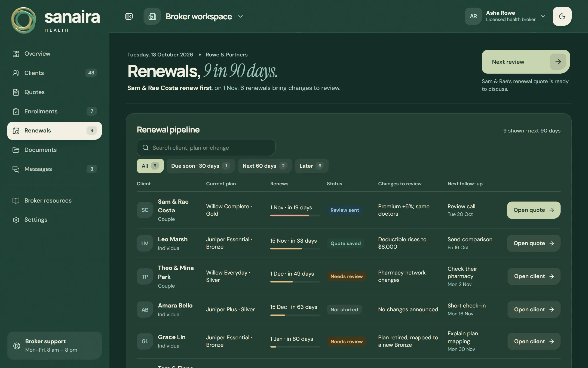Open Enrollments in sidebar
Image resolution: width=588 pixels, height=368 pixels.
(x=55, y=111)
